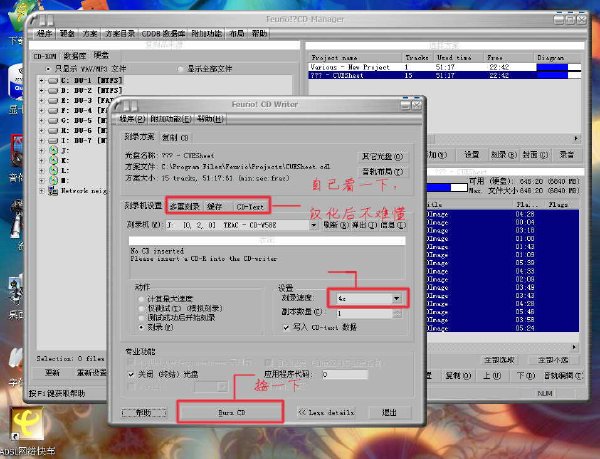Click Diagram bar of Various - New Project
Image resolution: width=600 pixels, height=459 pixels.
(x=559, y=67)
